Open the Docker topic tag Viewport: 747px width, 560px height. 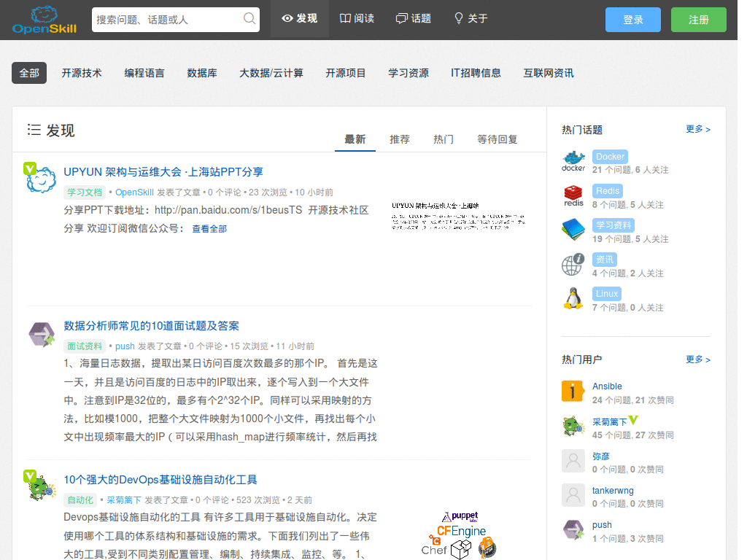(610, 157)
